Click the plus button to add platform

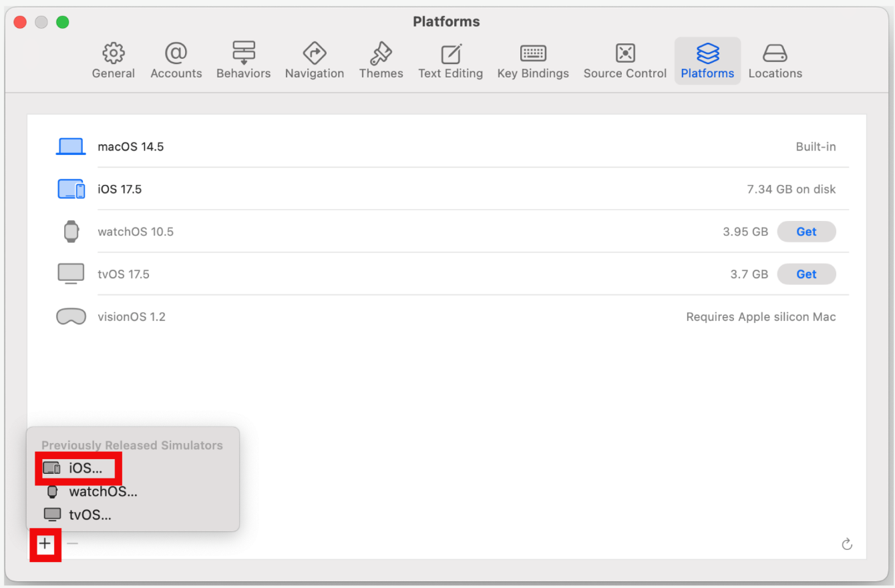(45, 544)
